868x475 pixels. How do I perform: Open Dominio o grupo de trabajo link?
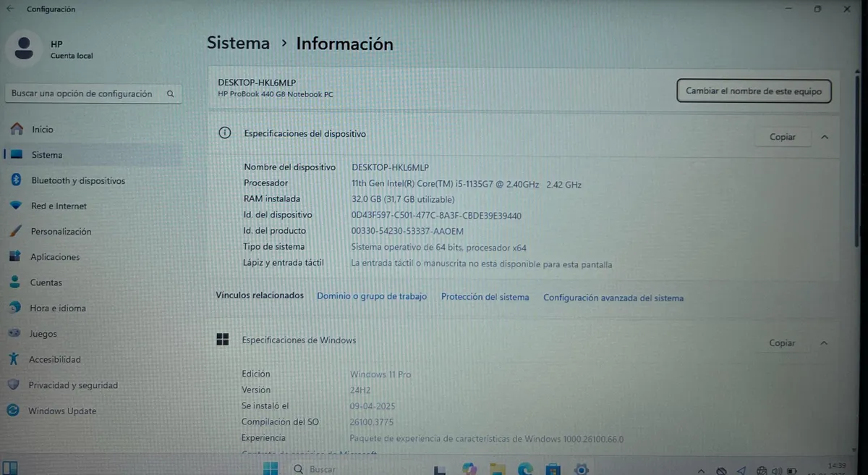click(x=372, y=297)
